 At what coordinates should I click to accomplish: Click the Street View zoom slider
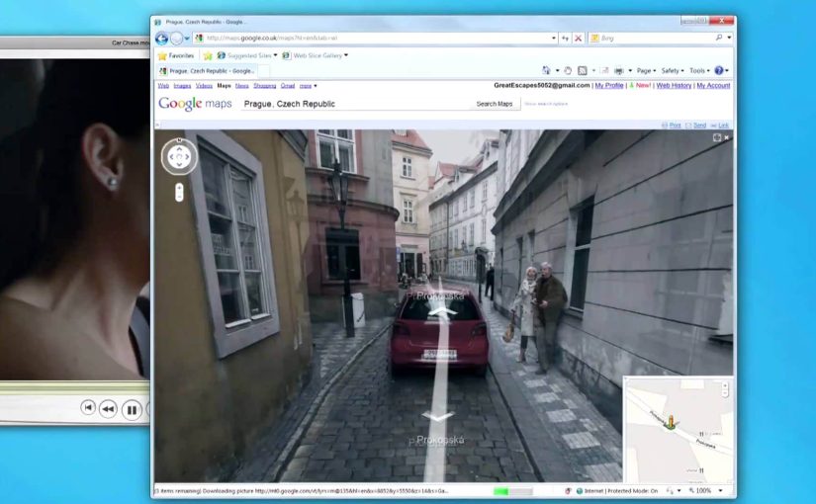point(179,192)
